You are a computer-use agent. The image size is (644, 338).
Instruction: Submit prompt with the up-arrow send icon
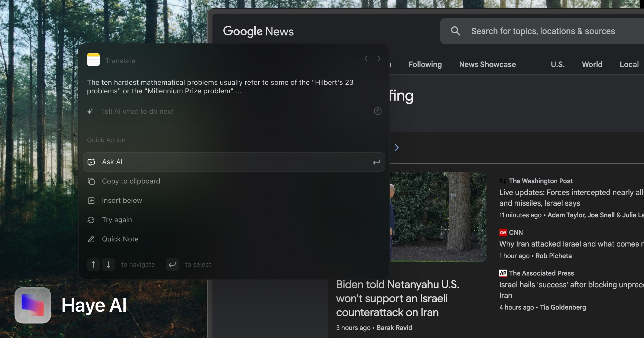click(x=378, y=111)
